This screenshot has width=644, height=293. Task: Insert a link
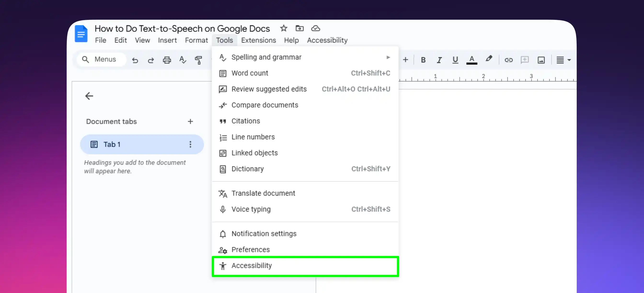pyautogui.click(x=509, y=60)
